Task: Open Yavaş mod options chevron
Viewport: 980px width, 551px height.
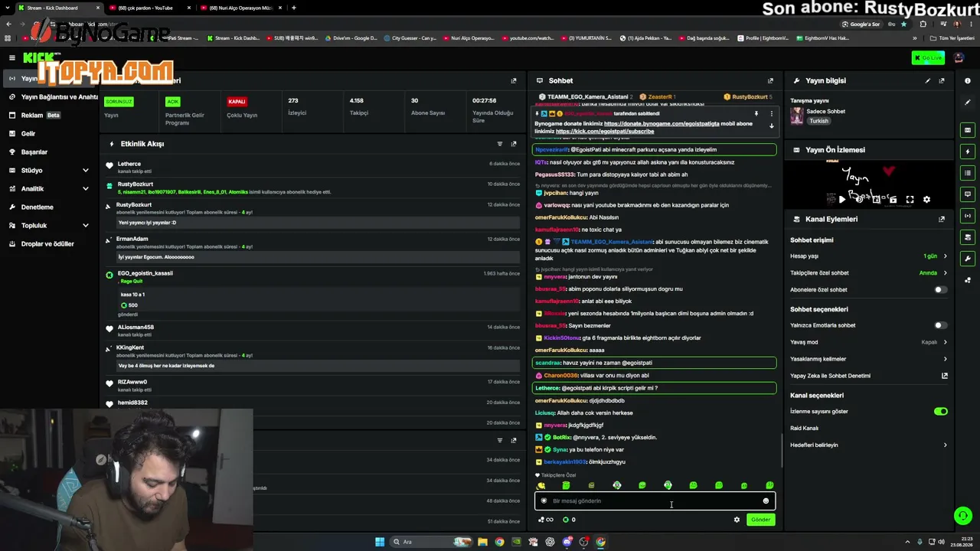Action: 945,342
